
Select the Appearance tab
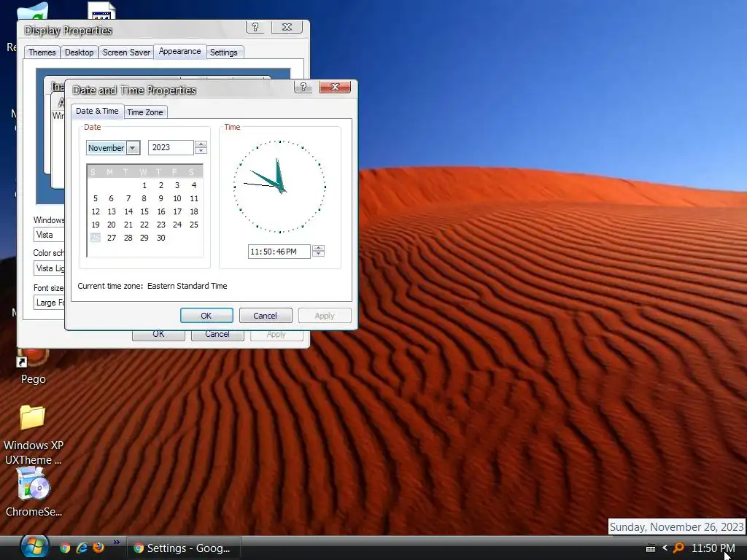click(x=179, y=52)
